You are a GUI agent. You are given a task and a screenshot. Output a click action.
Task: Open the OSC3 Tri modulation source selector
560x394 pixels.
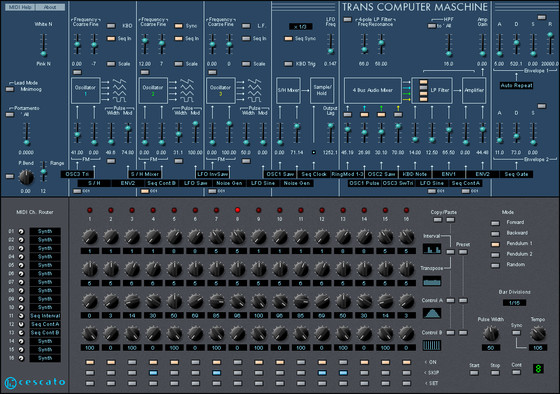click(77, 174)
